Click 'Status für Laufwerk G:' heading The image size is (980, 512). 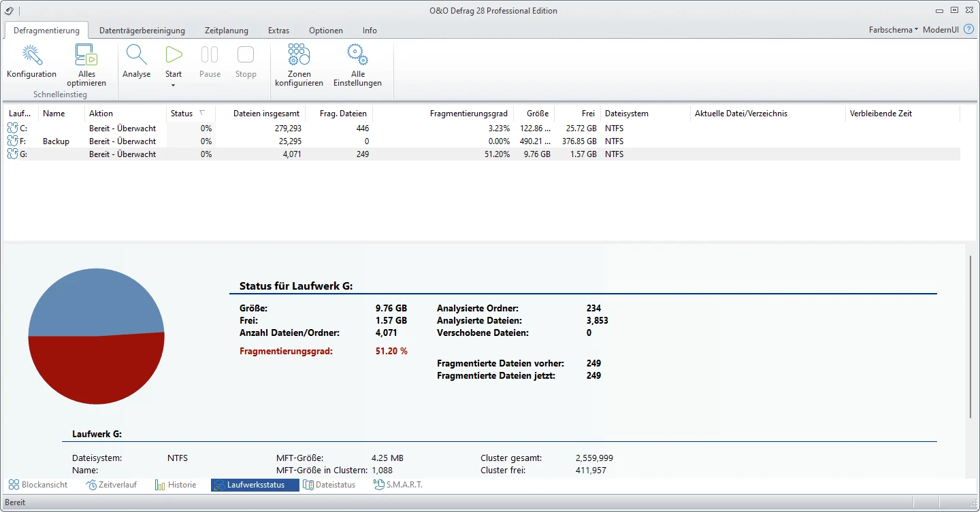(296, 286)
